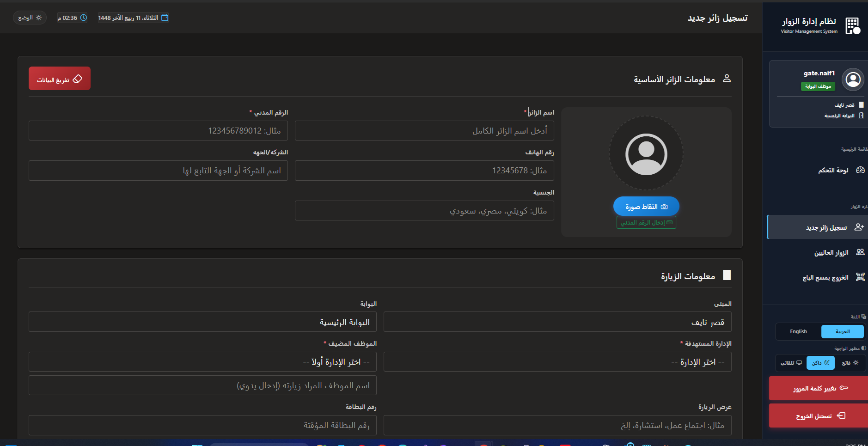The width and height of the screenshot is (868, 446).
Task: Click the dashboard gauge icon in the sidebar
Action: 860,170
